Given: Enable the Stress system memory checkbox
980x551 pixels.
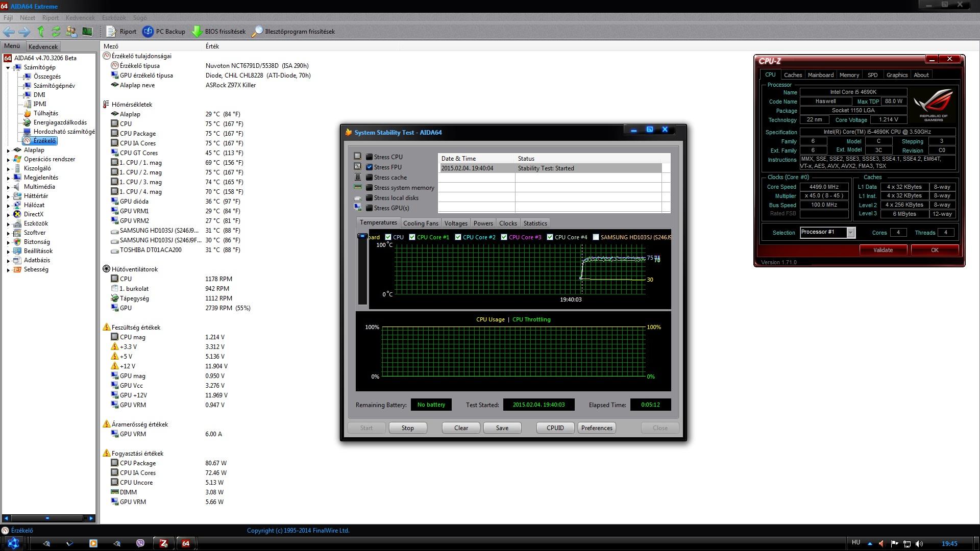Looking at the screenshot, I should click(x=369, y=188).
